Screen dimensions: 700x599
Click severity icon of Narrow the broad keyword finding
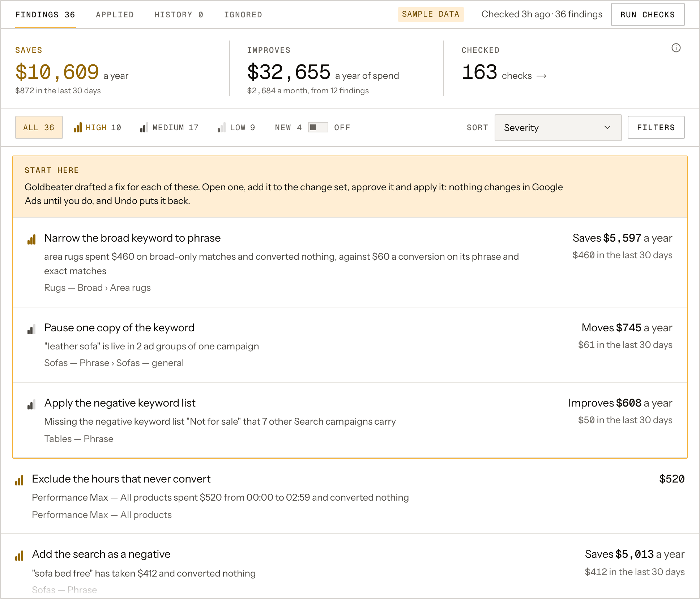[x=31, y=239]
